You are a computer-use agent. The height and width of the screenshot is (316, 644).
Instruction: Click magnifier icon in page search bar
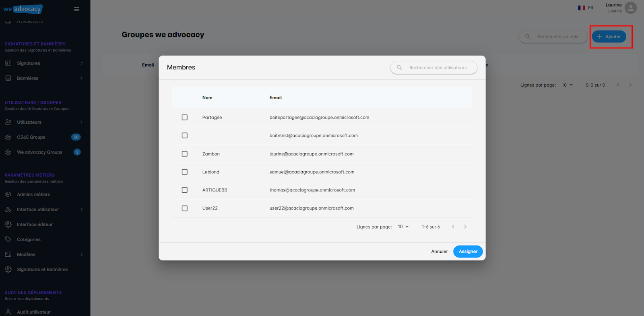pyautogui.click(x=528, y=36)
